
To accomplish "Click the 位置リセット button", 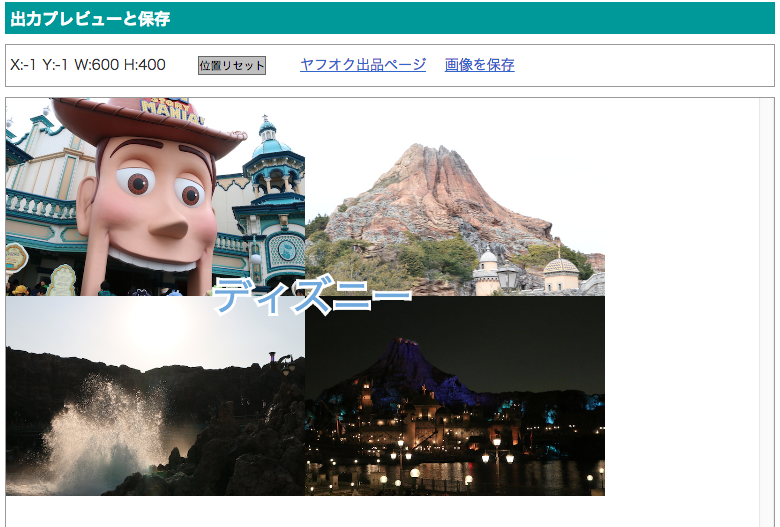I will 232,65.
